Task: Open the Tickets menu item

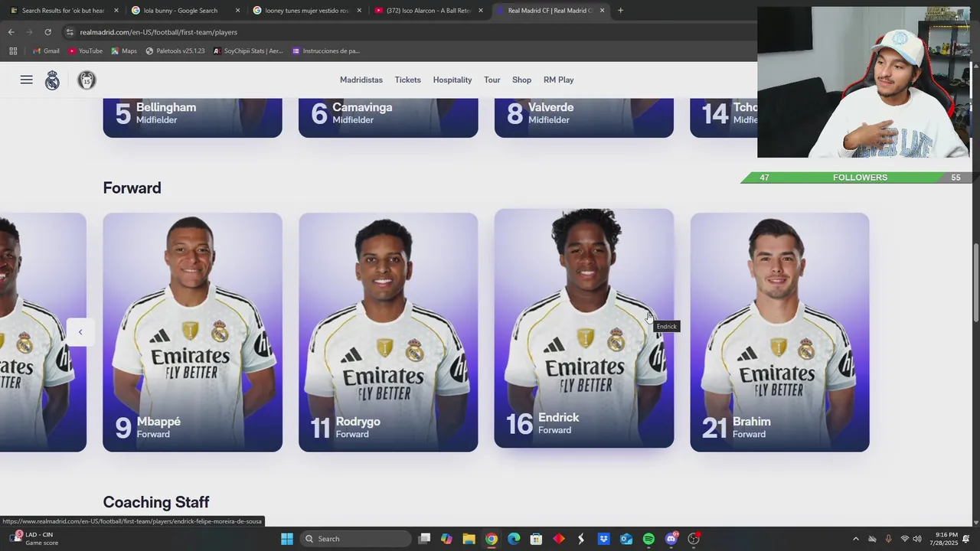Action: 408,80
